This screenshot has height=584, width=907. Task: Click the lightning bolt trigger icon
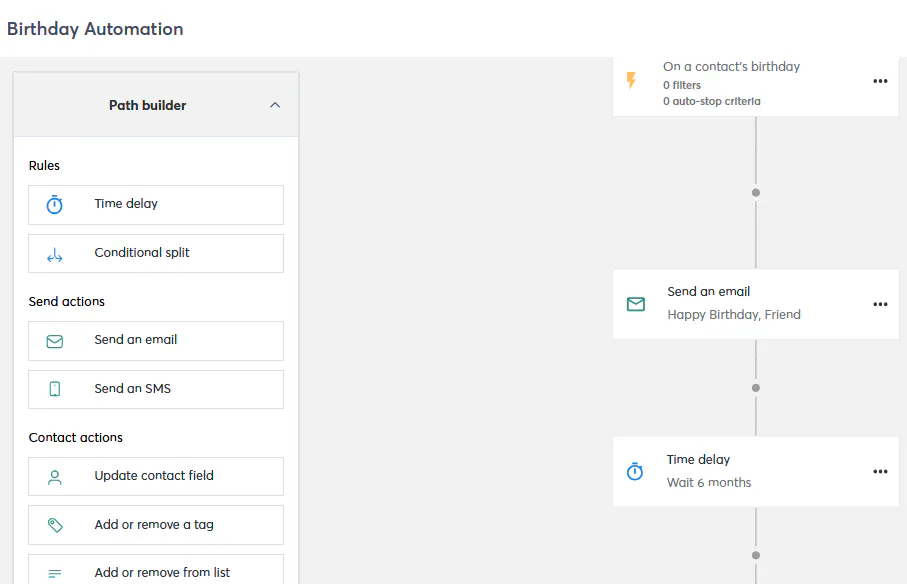(x=631, y=81)
